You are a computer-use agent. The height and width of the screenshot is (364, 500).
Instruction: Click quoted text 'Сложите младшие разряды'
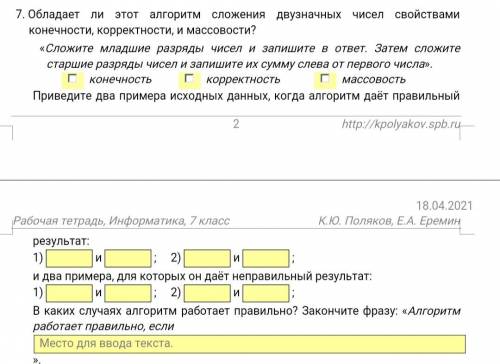coord(125,49)
